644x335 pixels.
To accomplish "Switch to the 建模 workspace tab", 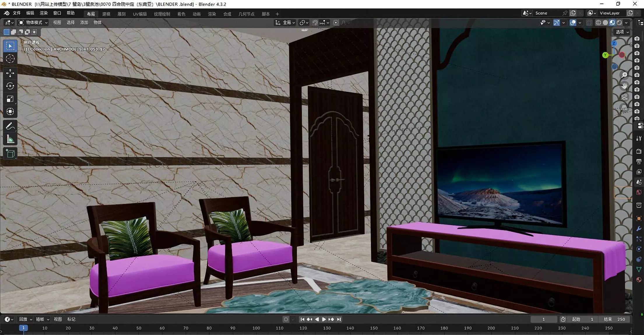I will (x=106, y=14).
